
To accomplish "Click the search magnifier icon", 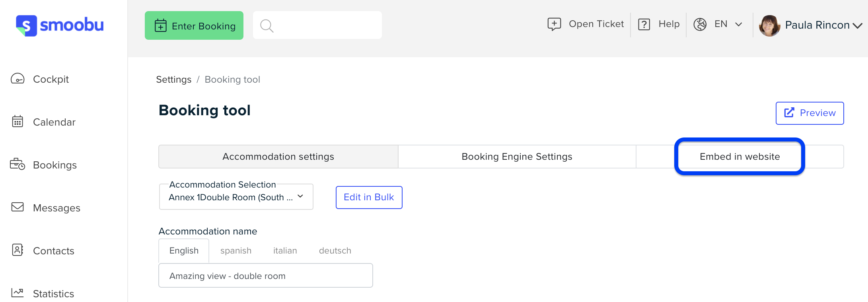I will pyautogui.click(x=267, y=26).
